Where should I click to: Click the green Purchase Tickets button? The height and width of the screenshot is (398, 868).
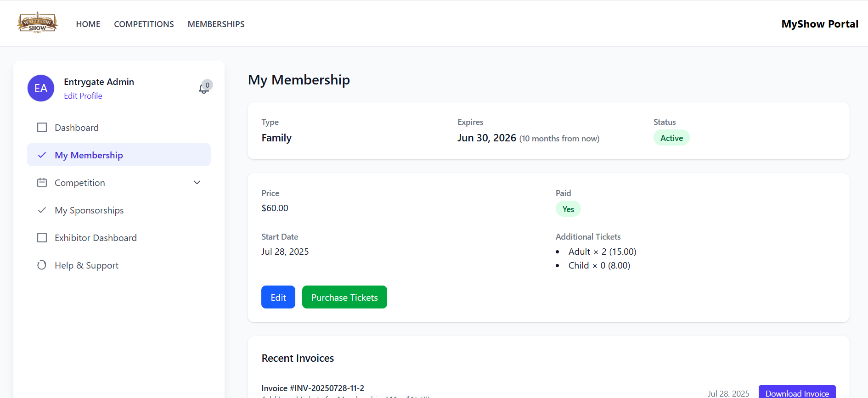(x=344, y=297)
